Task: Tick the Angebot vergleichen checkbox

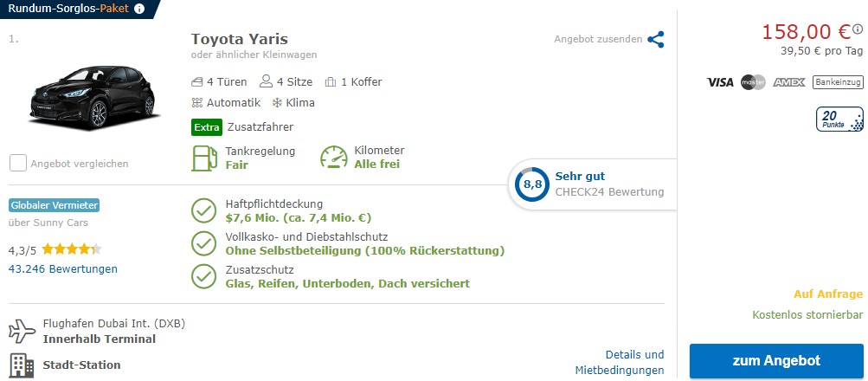Action: [x=17, y=163]
